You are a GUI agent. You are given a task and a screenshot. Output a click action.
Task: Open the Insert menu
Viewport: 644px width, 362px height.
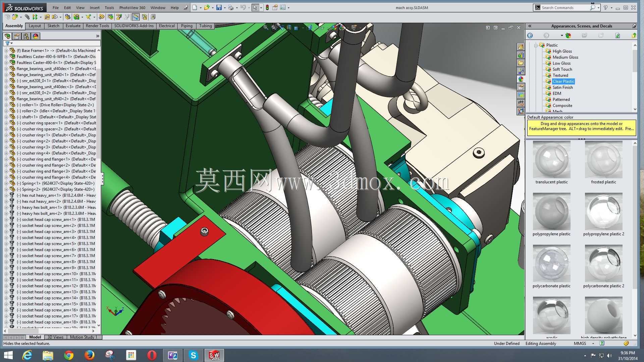tap(95, 7)
